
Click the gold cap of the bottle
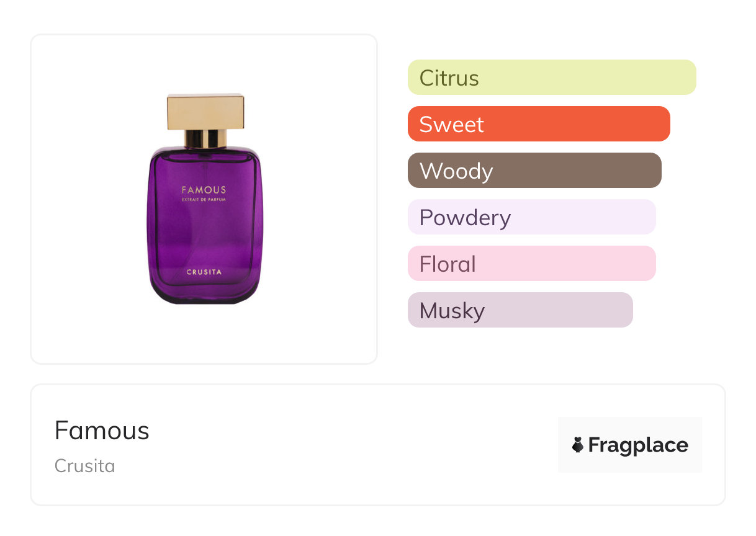tap(205, 112)
